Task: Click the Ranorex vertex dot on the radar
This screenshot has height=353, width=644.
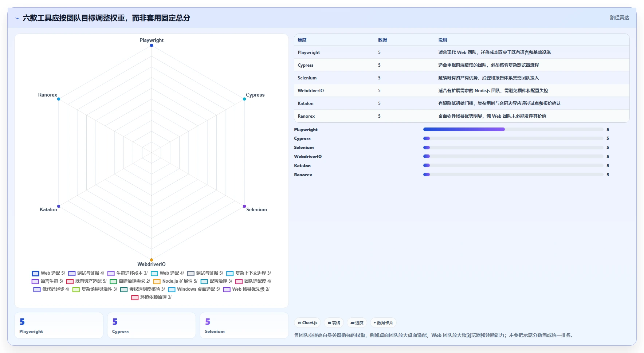Action: tap(59, 99)
